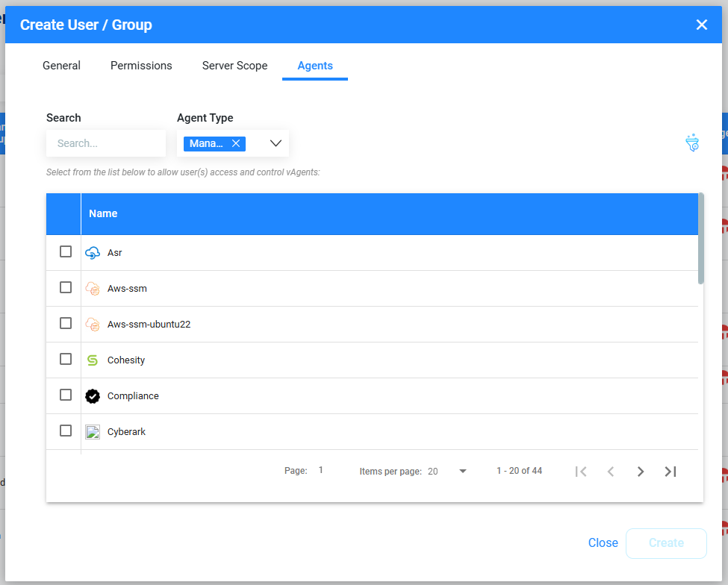
Task: Click the Cohesity green logo icon
Action: [93, 360]
